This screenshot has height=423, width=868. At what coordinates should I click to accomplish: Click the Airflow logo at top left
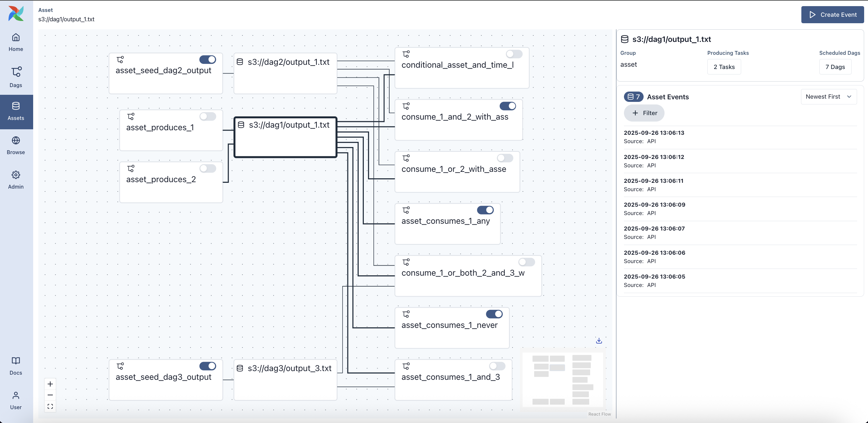[15, 14]
